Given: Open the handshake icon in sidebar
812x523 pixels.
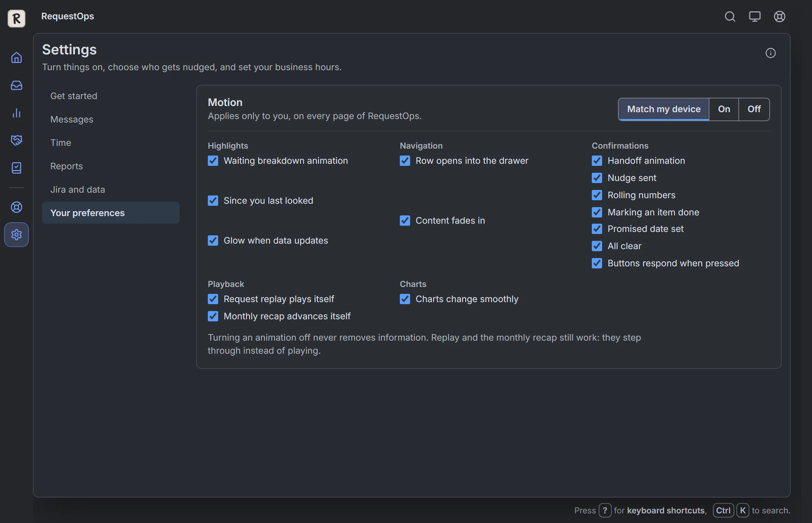Looking at the screenshot, I should pyautogui.click(x=17, y=140).
